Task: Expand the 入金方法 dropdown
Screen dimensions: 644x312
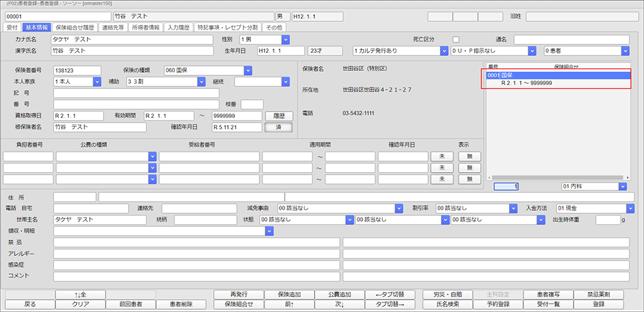Action: (629, 208)
